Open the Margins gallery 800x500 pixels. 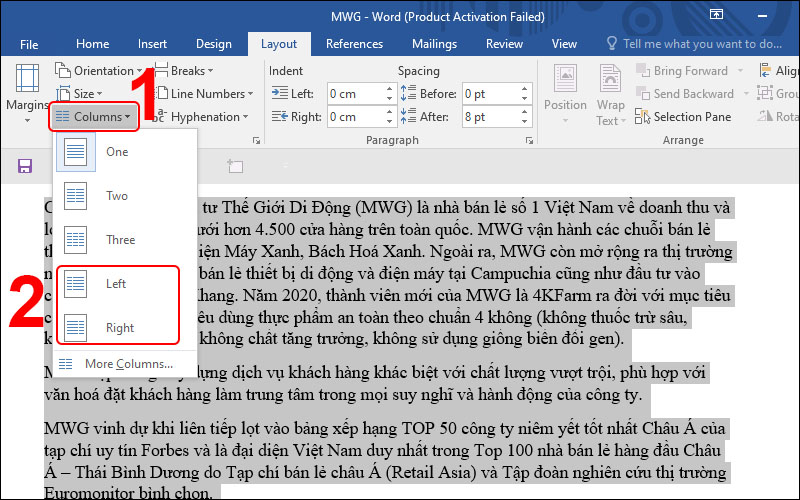point(27,93)
